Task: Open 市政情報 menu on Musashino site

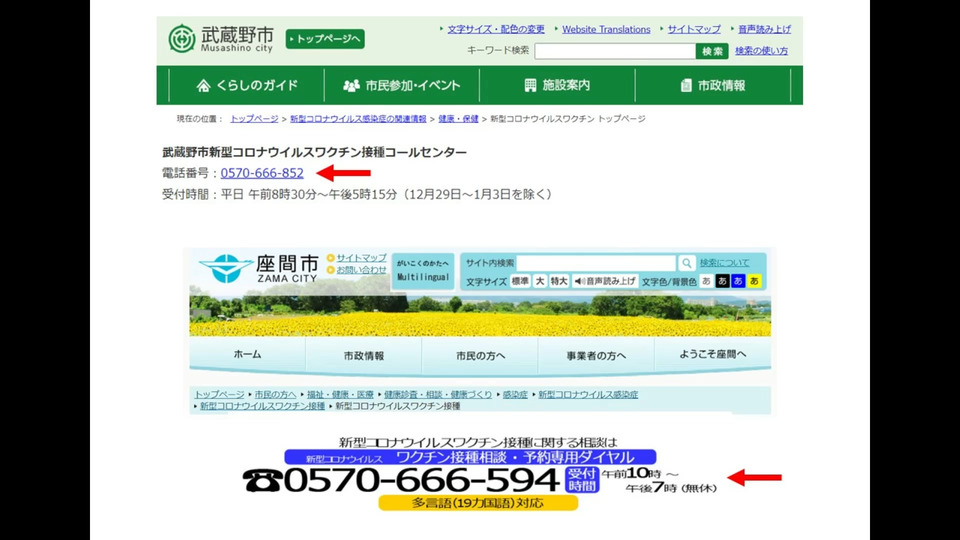Action: [x=713, y=85]
